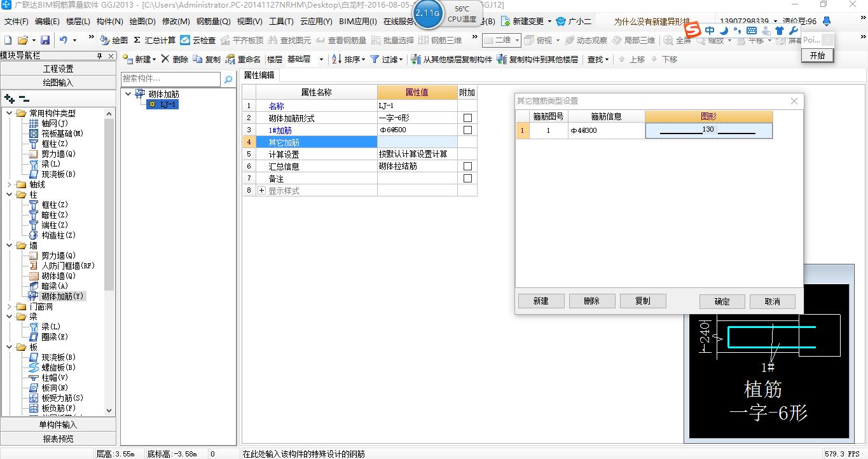Select 柱帽(V) in navigation tree
This screenshot has width=868, height=459.
click(x=48, y=378)
